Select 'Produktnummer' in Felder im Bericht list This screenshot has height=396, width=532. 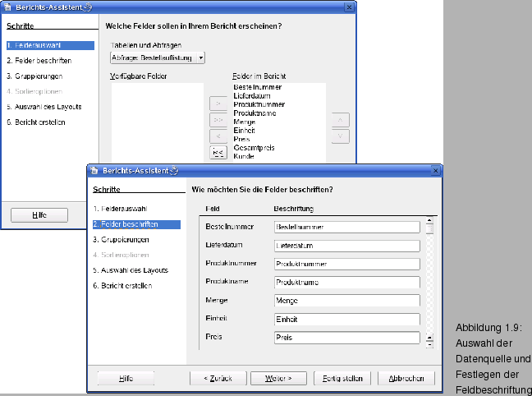259,104
